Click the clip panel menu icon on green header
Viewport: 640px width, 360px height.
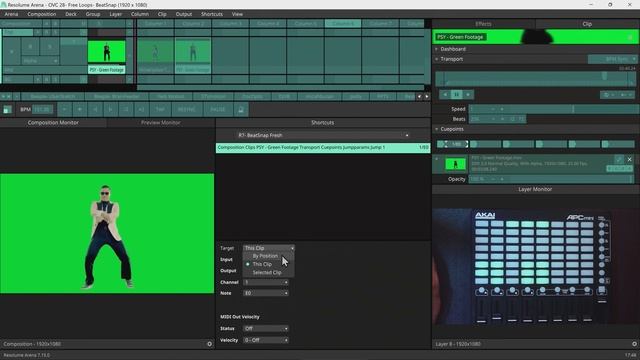[x=630, y=37]
